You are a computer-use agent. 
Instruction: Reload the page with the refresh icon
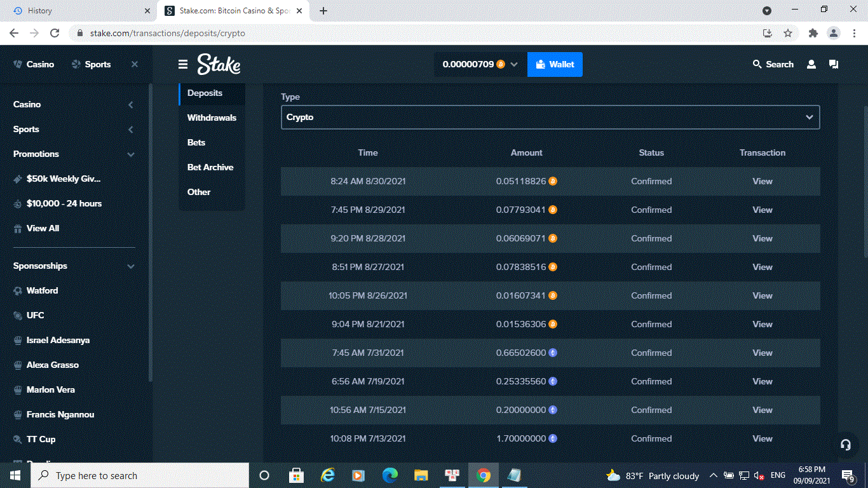point(55,33)
